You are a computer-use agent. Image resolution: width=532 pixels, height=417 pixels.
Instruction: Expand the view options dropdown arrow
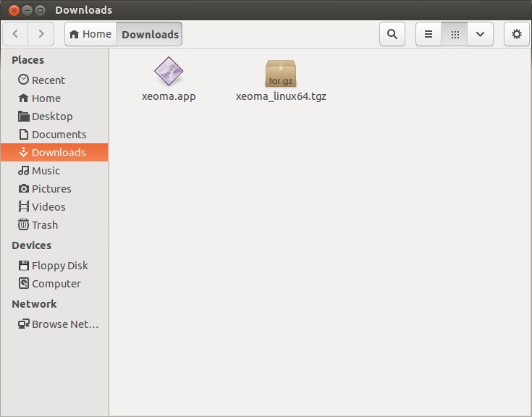tap(480, 34)
